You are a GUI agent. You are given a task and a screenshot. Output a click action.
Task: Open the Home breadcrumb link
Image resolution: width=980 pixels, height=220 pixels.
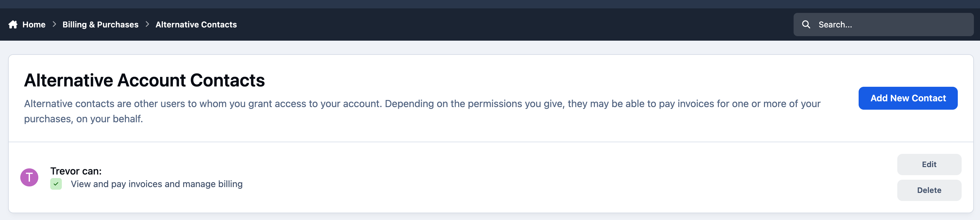tap(34, 25)
